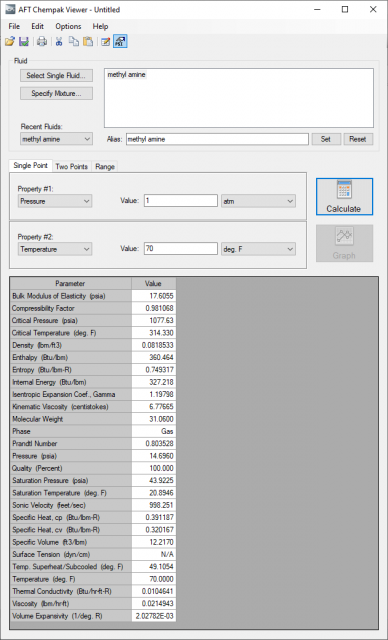388x640 pixels.
Task: Select the Saturation Pressure row label
Action: [70, 480]
